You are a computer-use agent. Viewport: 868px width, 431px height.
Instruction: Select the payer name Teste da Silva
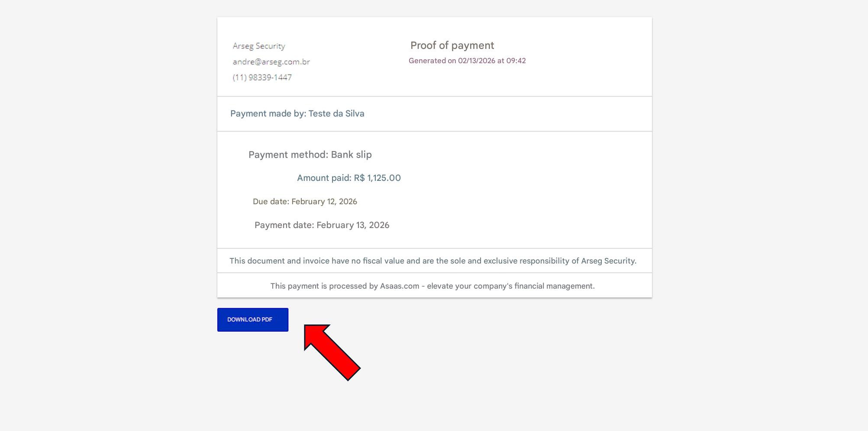336,114
